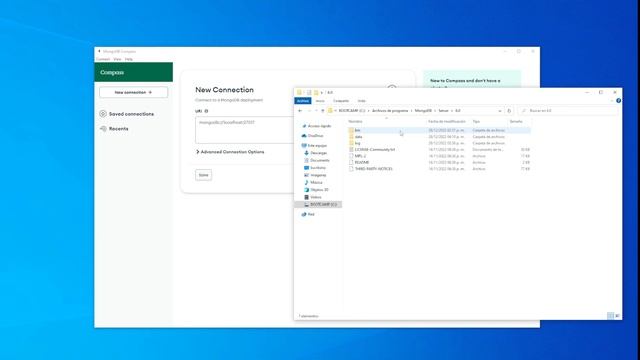The height and width of the screenshot is (360, 640).
Task: Refresh the current folder
Action: (x=509, y=111)
